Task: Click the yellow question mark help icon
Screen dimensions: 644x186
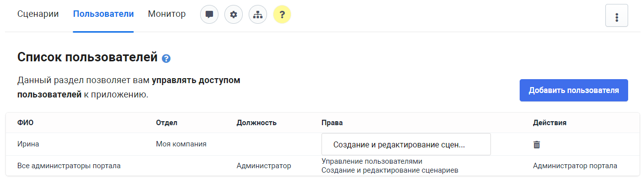Action: point(282,14)
